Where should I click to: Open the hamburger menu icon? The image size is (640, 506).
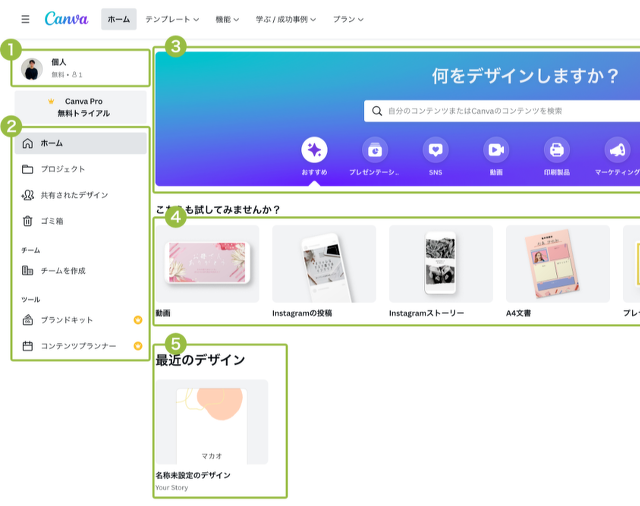tap(25, 19)
